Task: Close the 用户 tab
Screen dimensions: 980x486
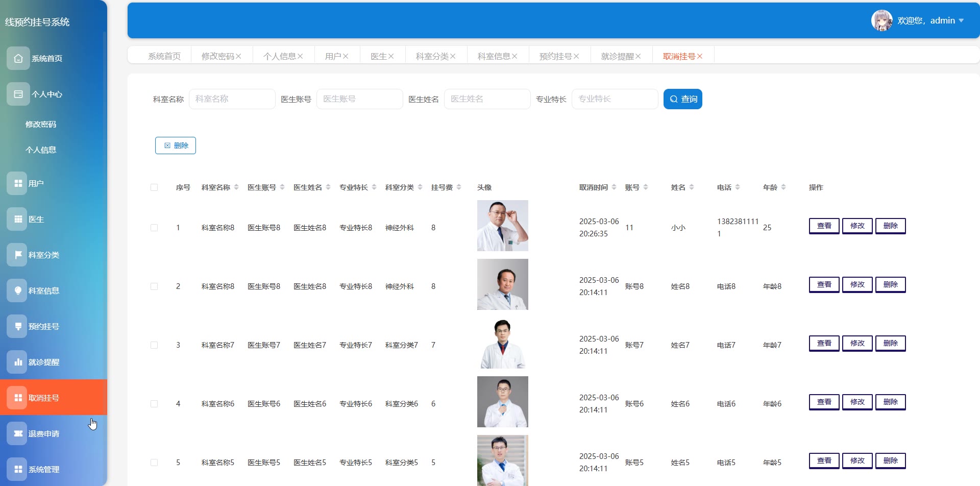Action: (346, 56)
